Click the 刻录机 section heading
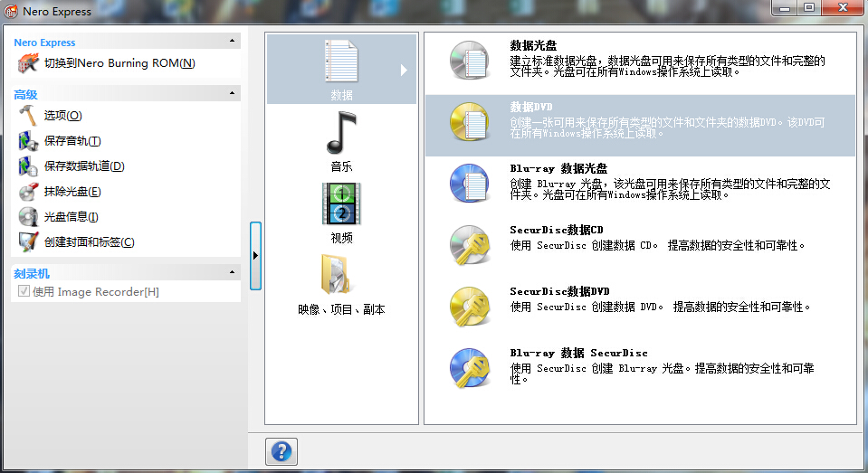 click(x=32, y=273)
